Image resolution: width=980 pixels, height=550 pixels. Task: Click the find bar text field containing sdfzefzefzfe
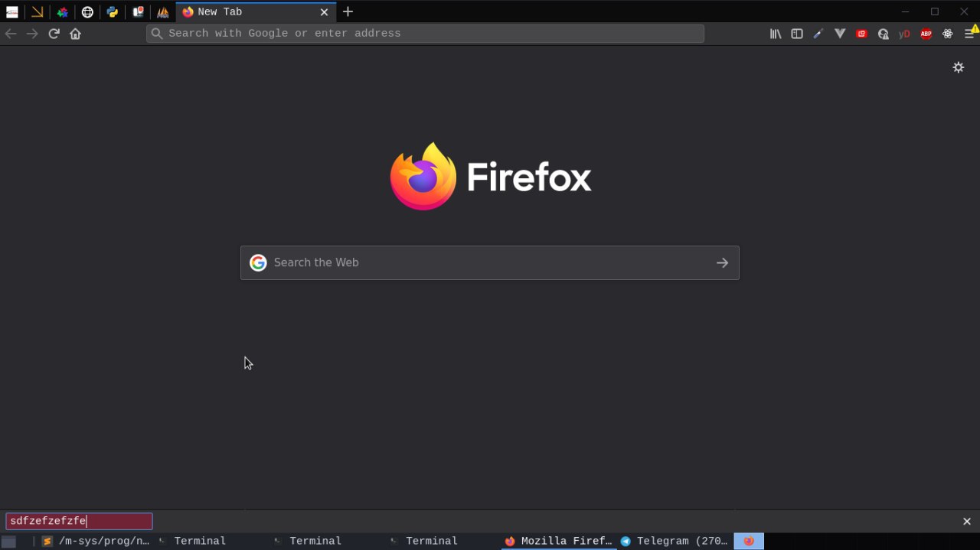click(79, 521)
